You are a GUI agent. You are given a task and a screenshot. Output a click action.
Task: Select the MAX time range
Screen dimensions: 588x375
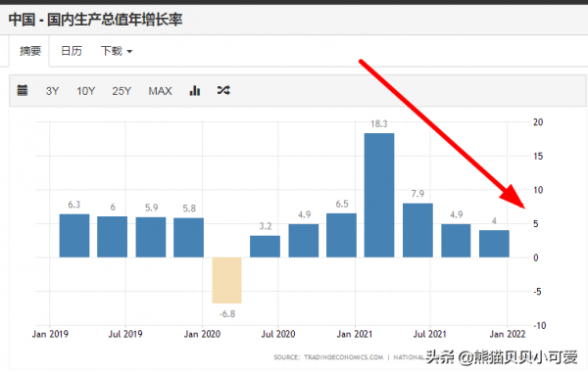point(160,91)
